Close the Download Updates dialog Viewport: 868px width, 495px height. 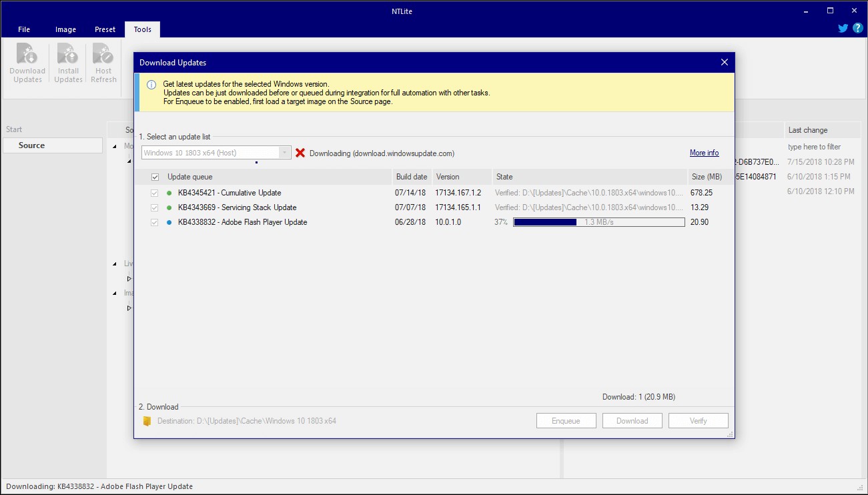pyautogui.click(x=725, y=63)
